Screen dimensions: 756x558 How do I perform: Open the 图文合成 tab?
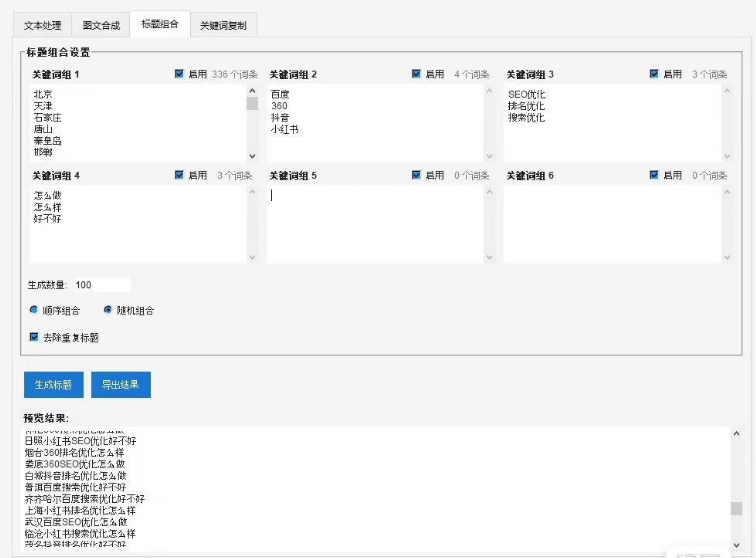pyautogui.click(x=101, y=26)
